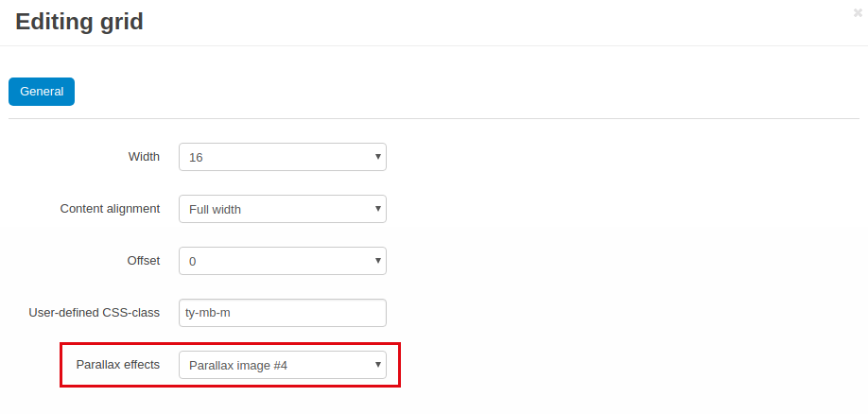Click the Editing grid dialog title
868x414 pixels.
pyautogui.click(x=79, y=22)
